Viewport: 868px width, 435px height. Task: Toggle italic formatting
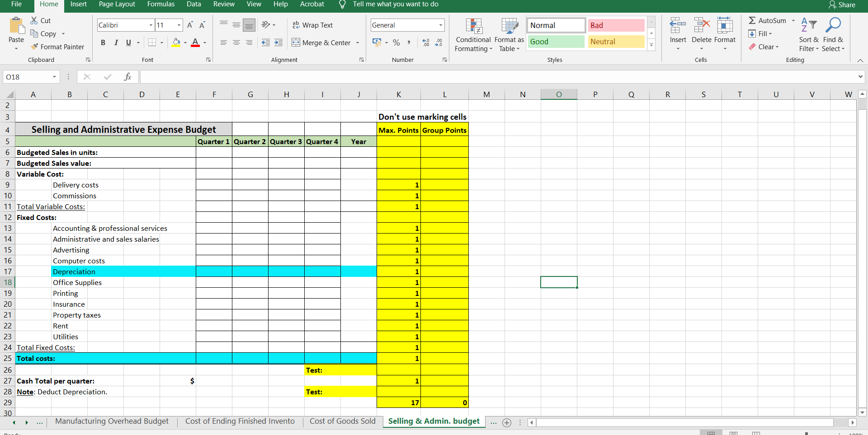[x=116, y=42]
